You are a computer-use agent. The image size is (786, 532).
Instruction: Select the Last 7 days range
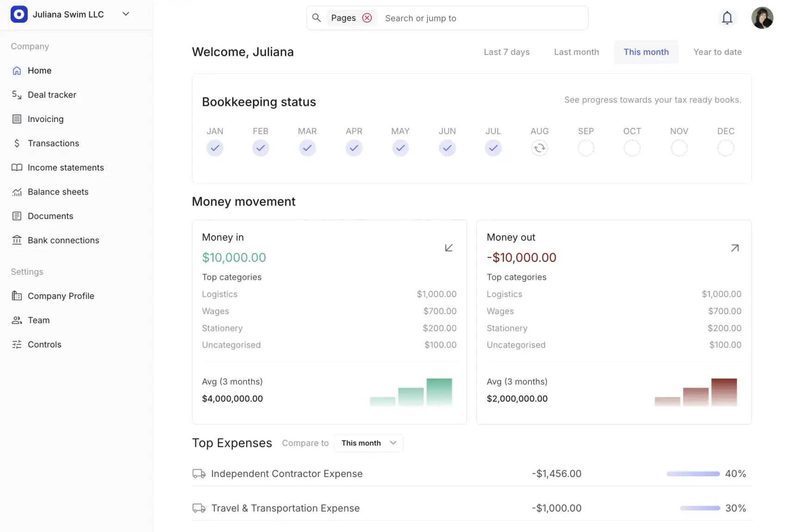click(x=507, y=52)
